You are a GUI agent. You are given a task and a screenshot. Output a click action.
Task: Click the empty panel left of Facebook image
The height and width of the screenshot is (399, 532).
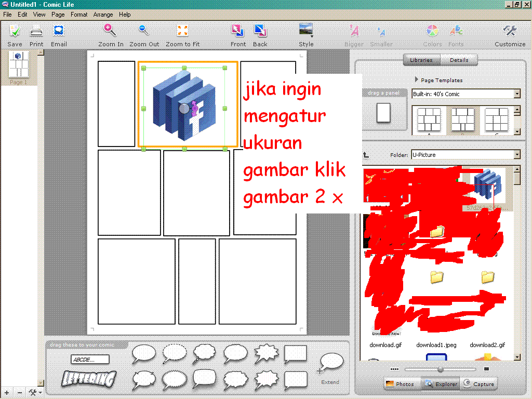[x=116, y=104]
